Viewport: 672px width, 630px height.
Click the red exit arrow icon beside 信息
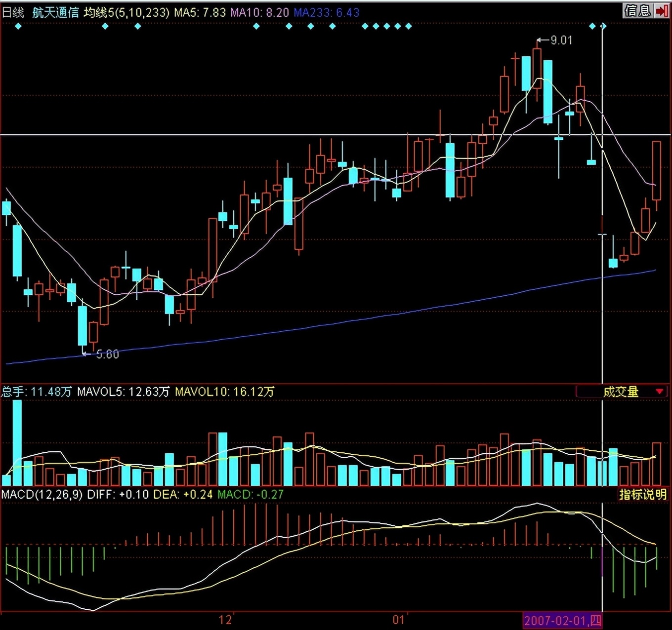point(662,10)
